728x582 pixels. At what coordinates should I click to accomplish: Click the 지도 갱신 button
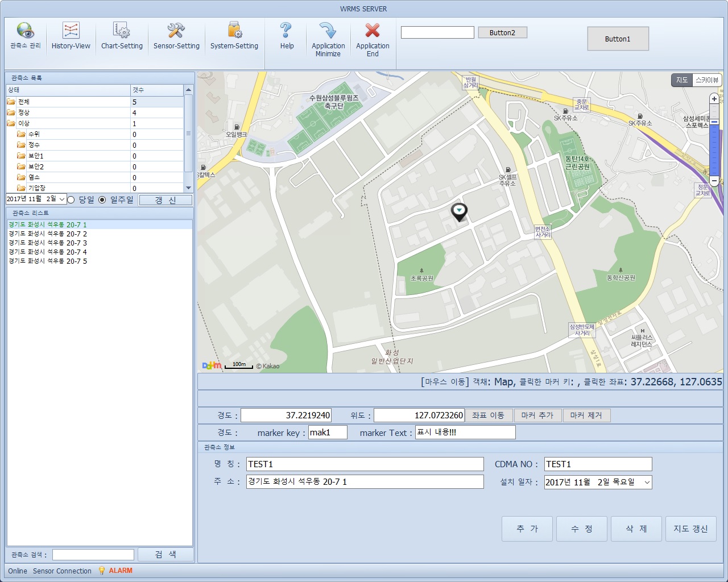click(x=690, y=529)
